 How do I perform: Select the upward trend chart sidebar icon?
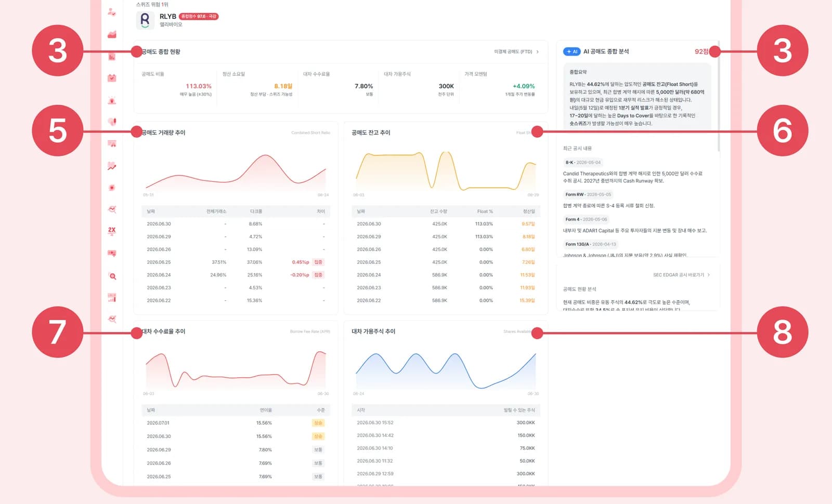pyautogui.click(x=112, y=166)
